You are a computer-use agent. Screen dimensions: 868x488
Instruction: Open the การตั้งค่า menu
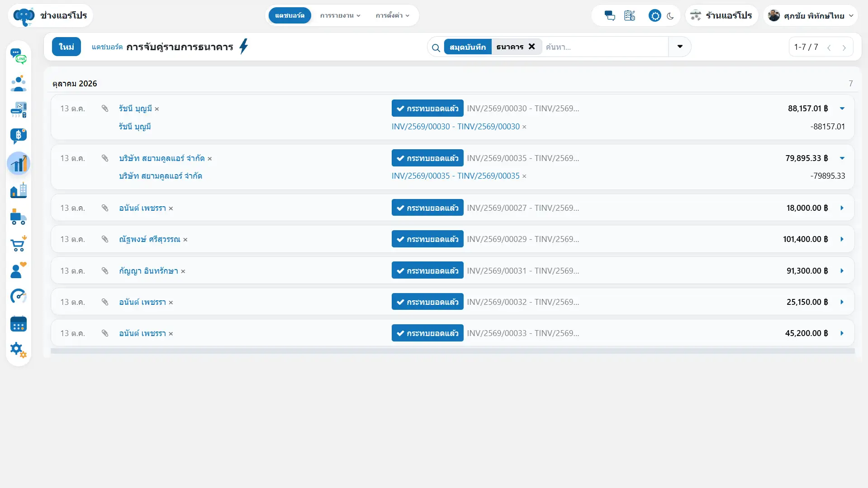pos(393,16)
